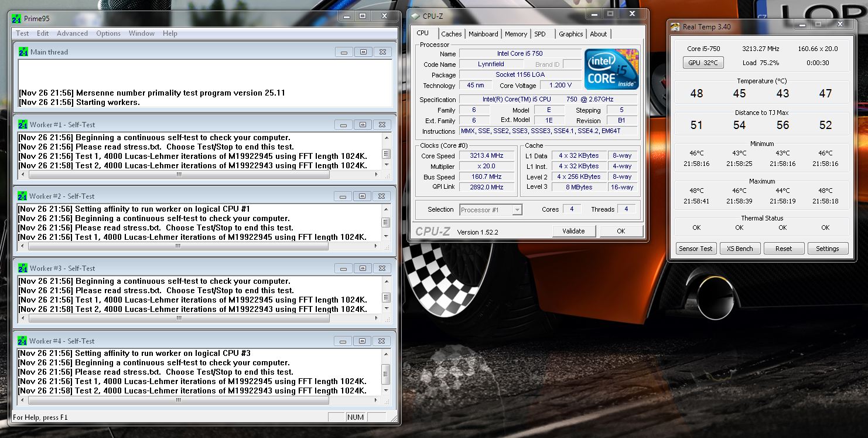Click the 3213.27 MHz reading in Real Temp
Image resolution: width=868 pixels, height=438 pixels.
pos(761,49)
